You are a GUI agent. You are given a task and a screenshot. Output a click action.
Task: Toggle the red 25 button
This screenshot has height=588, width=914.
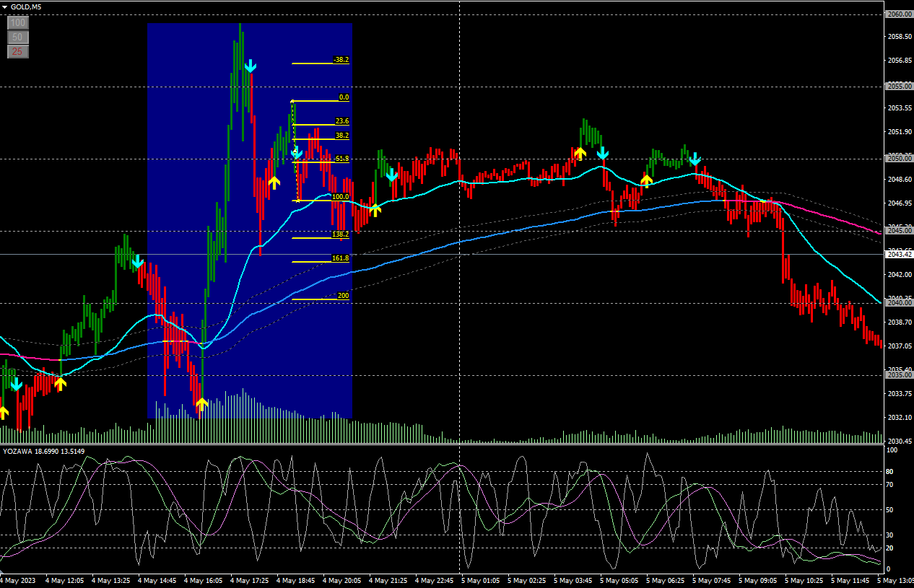click(x=18, y=51)
